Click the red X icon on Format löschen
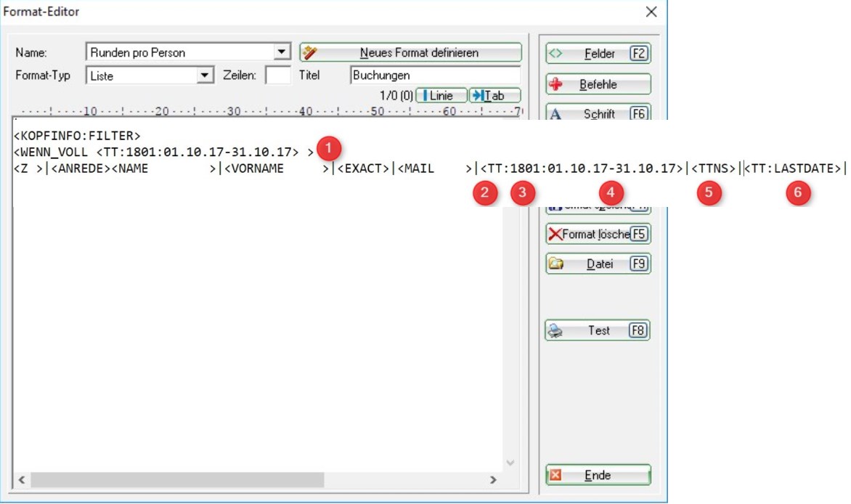The image size is (851, 504). coord(555,234)
